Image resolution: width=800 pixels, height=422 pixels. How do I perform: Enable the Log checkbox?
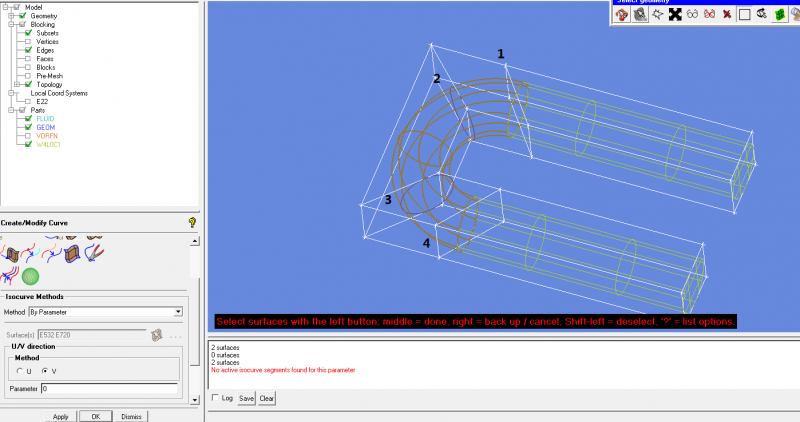(x=215, y=397)
